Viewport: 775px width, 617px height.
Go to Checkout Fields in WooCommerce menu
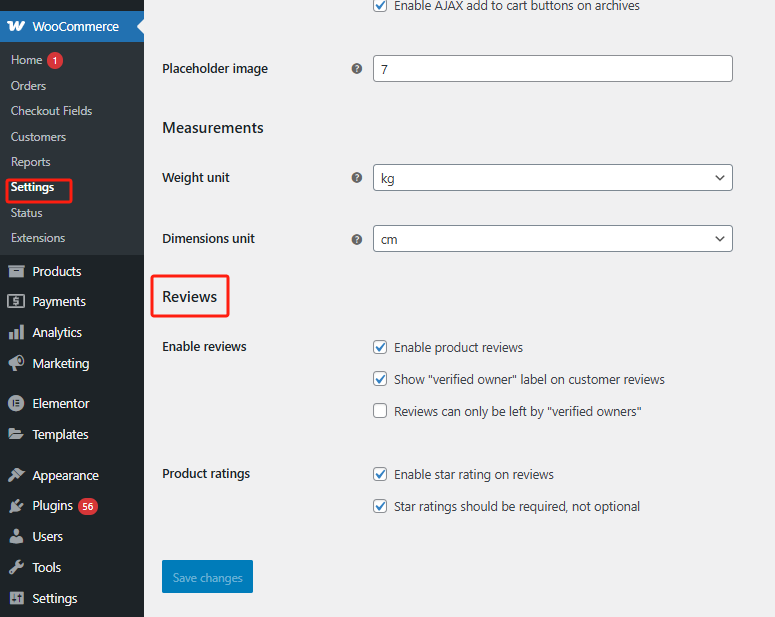tap(51, 111)
